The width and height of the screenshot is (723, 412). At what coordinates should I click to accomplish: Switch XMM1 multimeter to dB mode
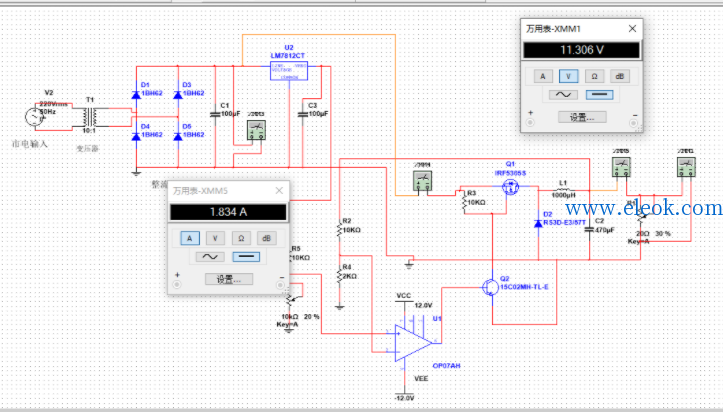click(619, 77)
